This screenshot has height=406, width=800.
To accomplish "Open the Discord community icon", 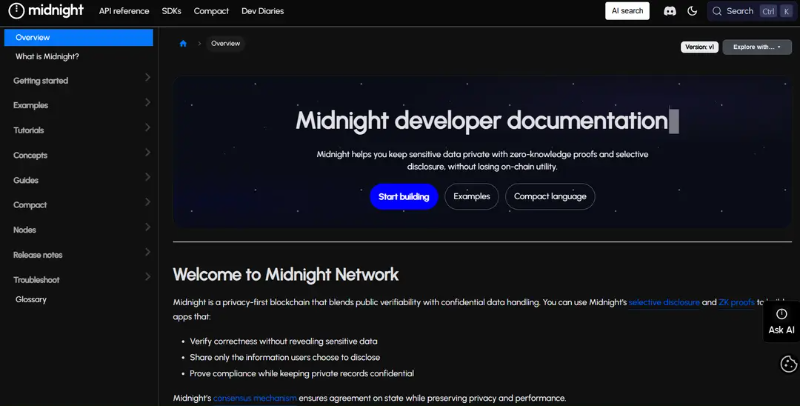I will (670, 11).
